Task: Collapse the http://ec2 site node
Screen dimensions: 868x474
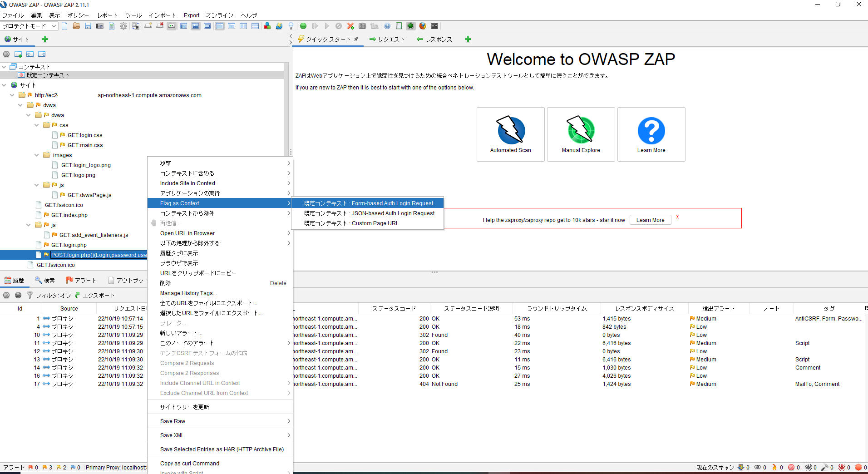Action: click(12, 95)
